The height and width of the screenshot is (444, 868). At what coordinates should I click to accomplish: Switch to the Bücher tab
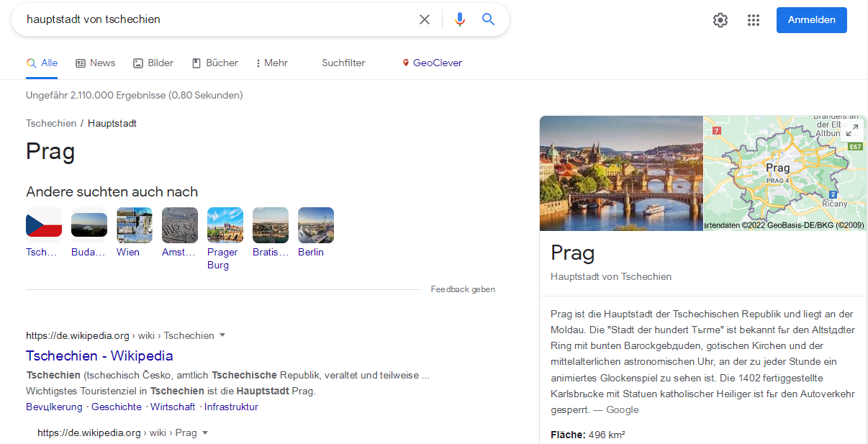click(x=214, y=63)
